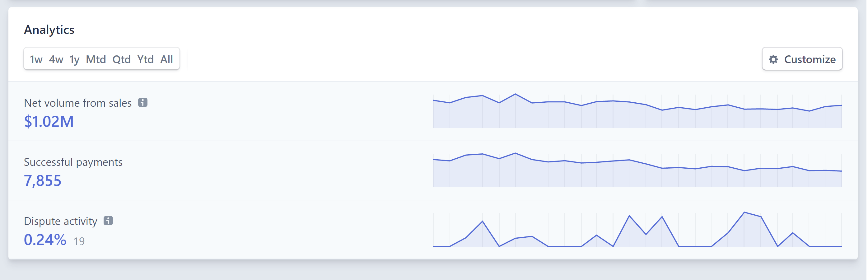Viewport: 868px width, 280px height.
Task: Click the info icon beside Net volume from sales
Action: click(x=142, y=102)
